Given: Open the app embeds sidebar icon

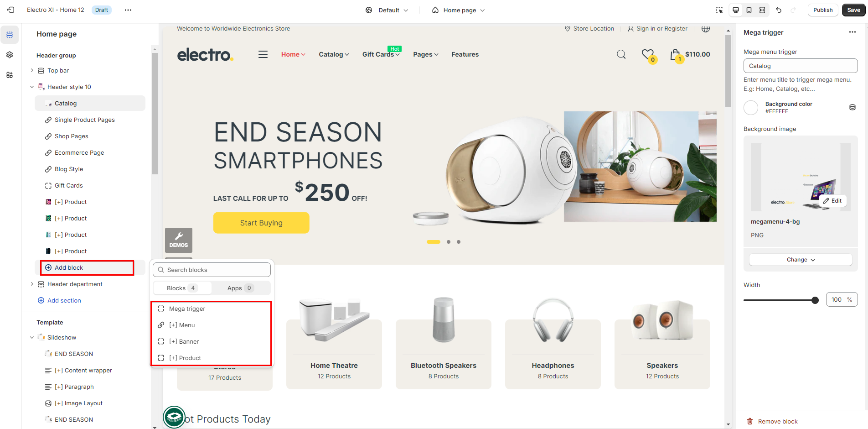Looking at the screenshot, I should 10,75.
